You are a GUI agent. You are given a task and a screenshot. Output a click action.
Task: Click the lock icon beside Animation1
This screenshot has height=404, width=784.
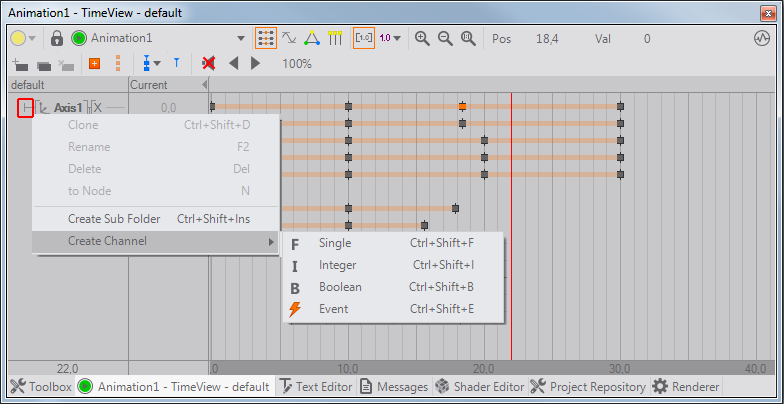click(x=57, y=38)
